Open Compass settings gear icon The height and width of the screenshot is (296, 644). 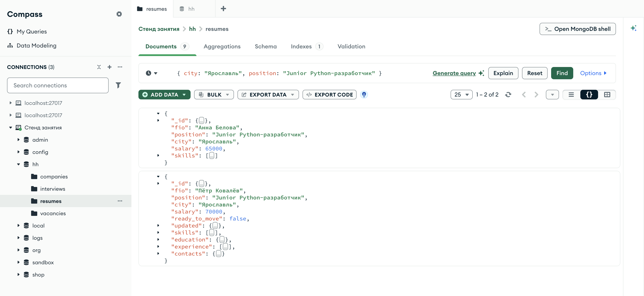coord(119,14)
